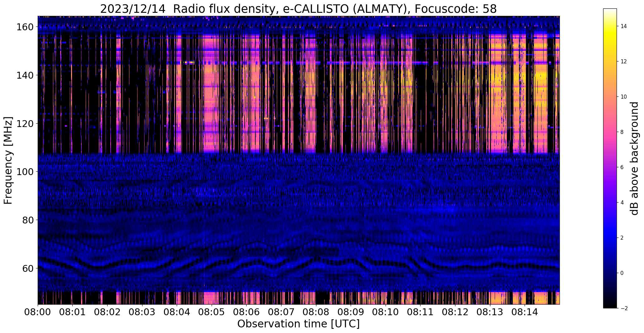
Task: Click the 60 MHz frequency tick label
Action: [x=28, y=268]
